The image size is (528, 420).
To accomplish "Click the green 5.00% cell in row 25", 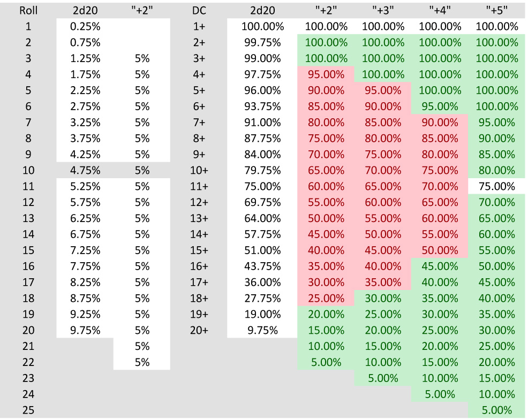I will [497, 410].
